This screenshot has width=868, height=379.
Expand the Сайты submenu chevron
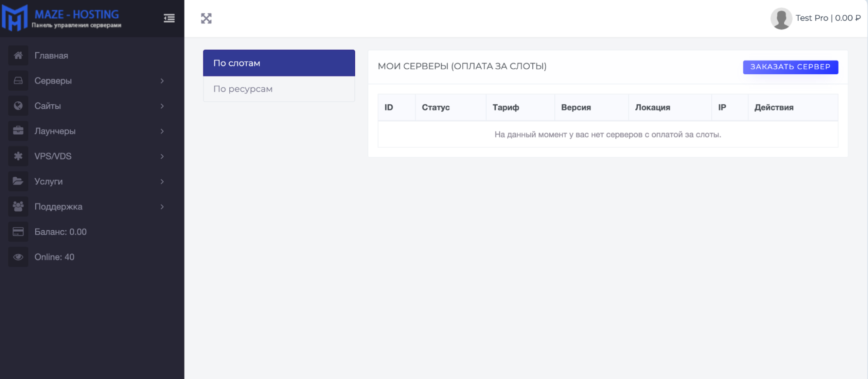tap(162, 106)
